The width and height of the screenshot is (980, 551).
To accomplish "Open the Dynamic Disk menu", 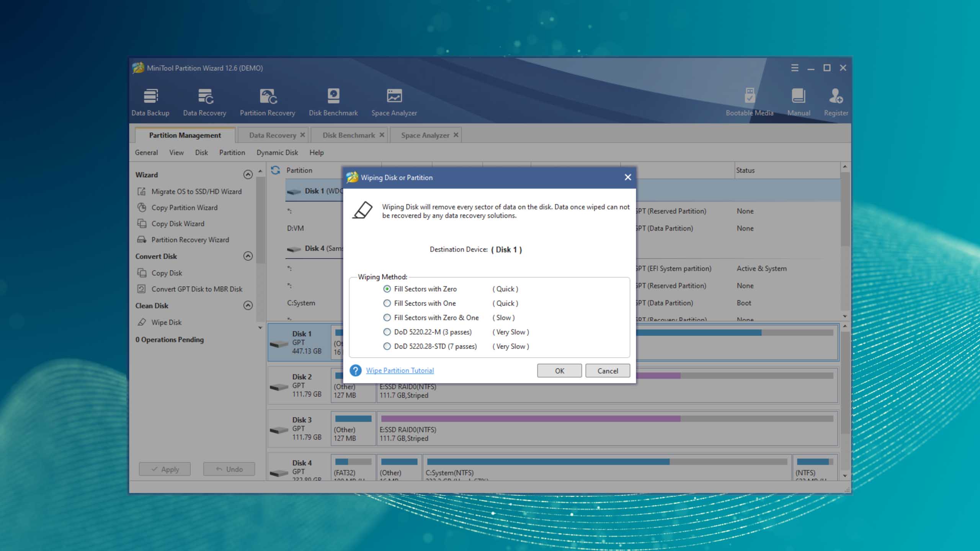I will 277,152.
